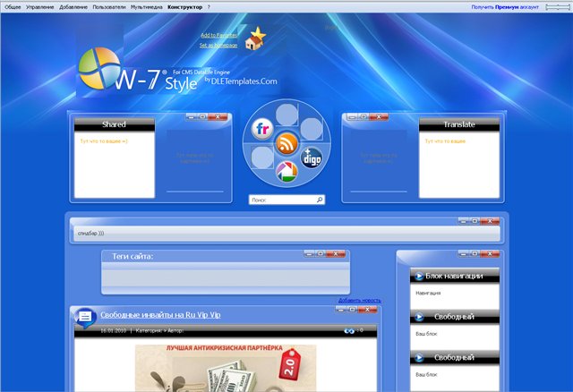Open the Конструктор menu
The height and width of the screenshot is (392, 573).
pyautogui.click(x=185, y=7)
